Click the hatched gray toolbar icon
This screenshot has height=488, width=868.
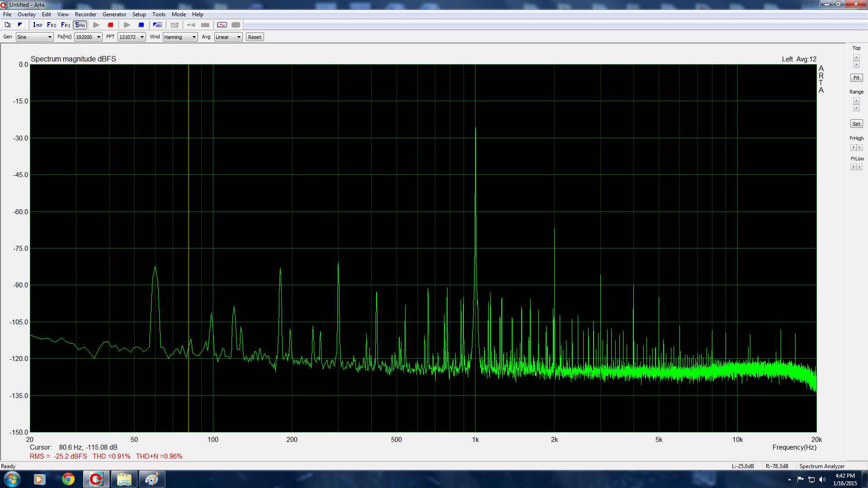coord(175,25)
